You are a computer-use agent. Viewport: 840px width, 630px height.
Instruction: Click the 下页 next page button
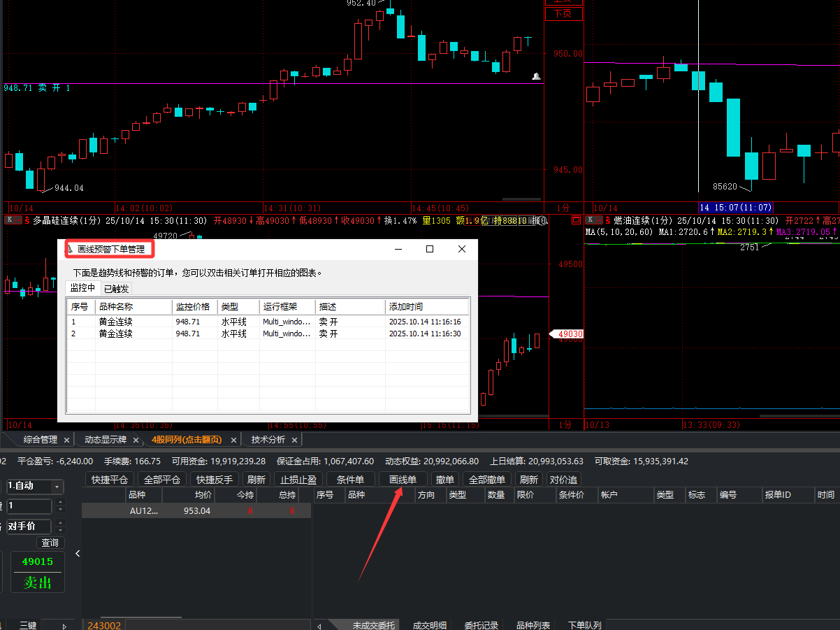coord(563,13)
